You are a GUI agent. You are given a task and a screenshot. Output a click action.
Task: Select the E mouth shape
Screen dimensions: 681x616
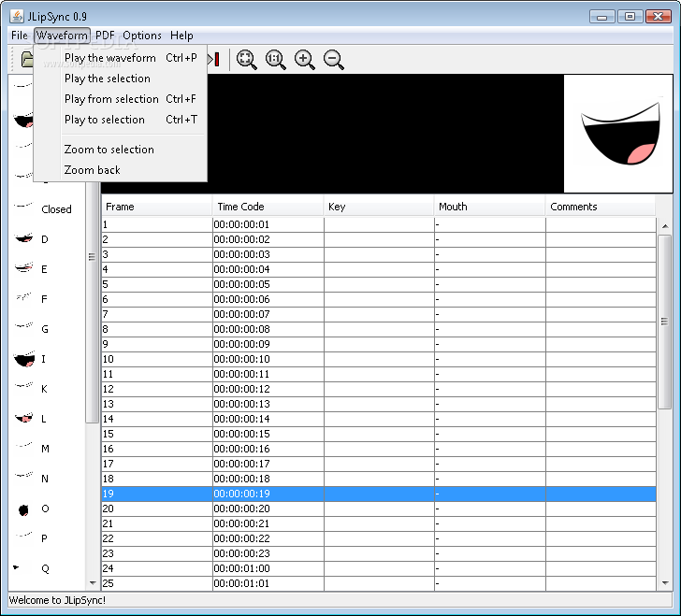click(x=31, y=269)
